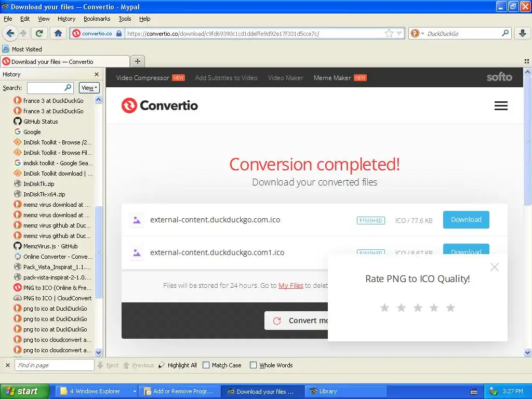Open the Most Visited bookmarks folder
Viewport: 532px width, 399px height.
[22, 49]
